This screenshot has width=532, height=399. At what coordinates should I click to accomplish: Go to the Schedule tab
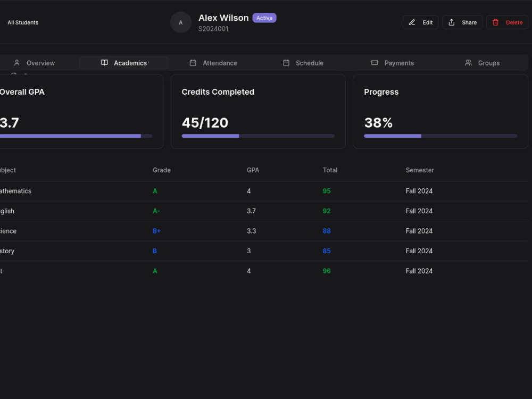[303, 63]
